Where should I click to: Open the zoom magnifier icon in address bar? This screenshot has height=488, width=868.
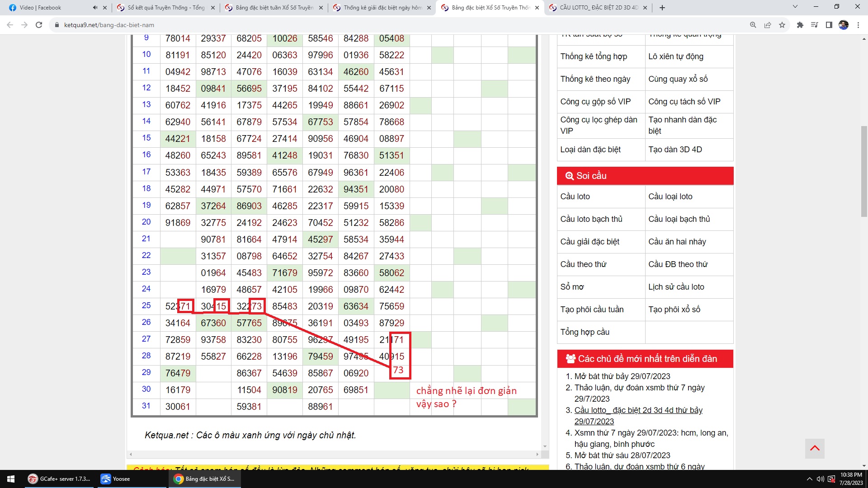(753, 25)
